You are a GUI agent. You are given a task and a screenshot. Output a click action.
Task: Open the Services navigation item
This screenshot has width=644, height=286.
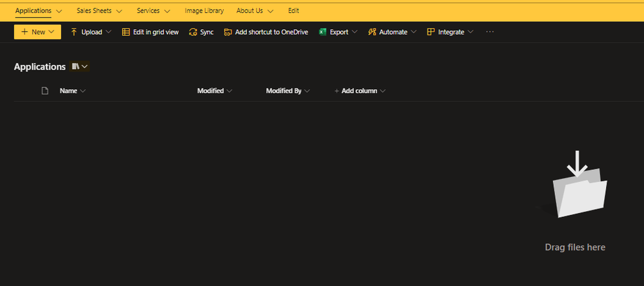[148, 11]
